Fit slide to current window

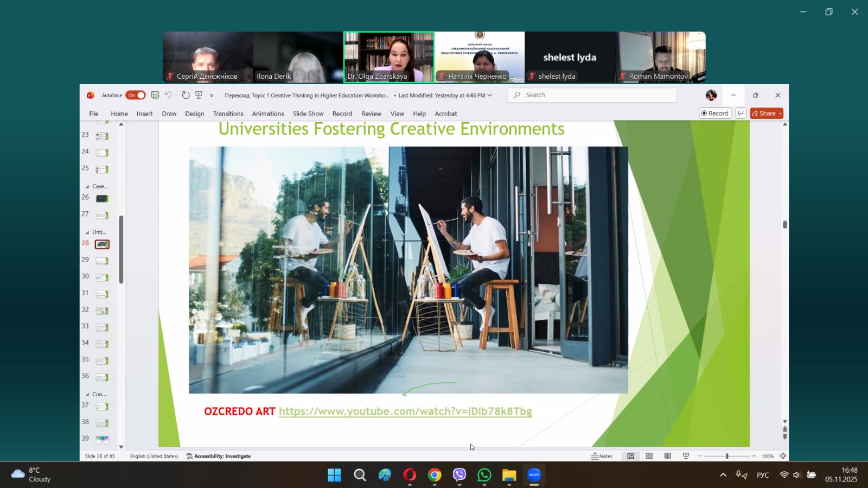pos(783,456)
